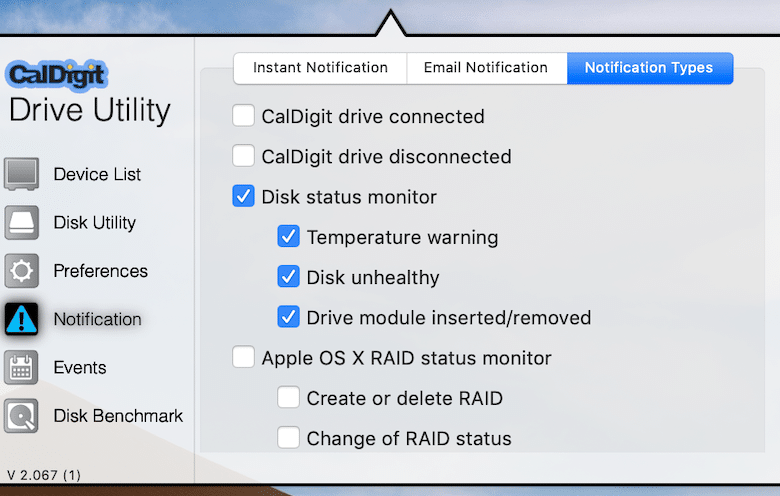Viewport: 780px width, 496px height.
Task: Switch to Instant Notification tab
Action: [x=320, y=68]
